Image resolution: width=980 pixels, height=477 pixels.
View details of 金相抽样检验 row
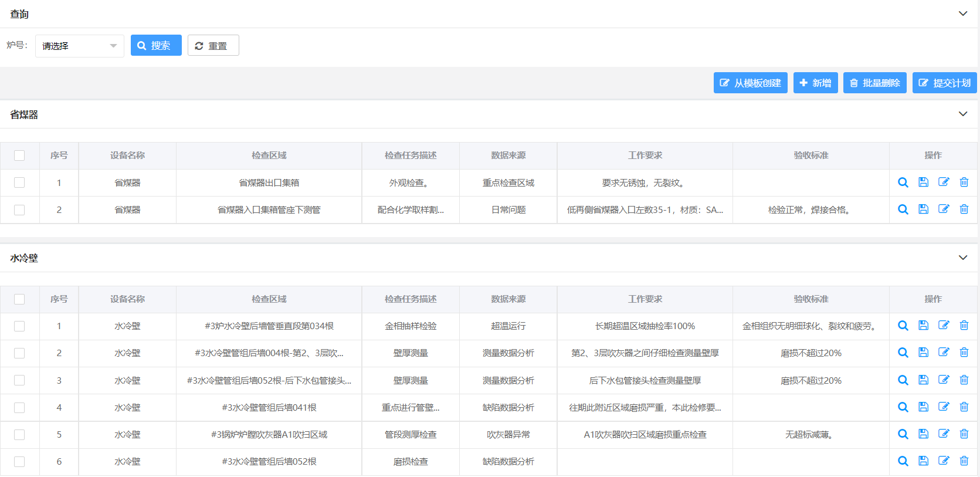[x=903, y=326]
